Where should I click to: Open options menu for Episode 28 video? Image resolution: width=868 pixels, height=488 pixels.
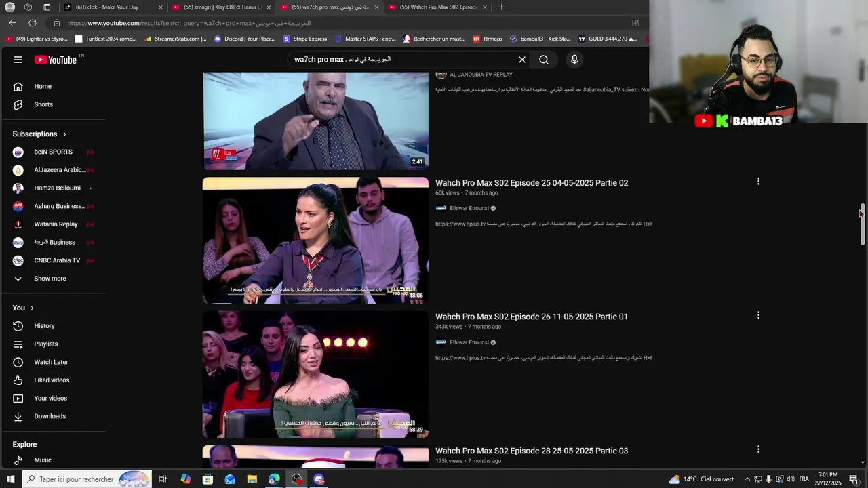758,449
